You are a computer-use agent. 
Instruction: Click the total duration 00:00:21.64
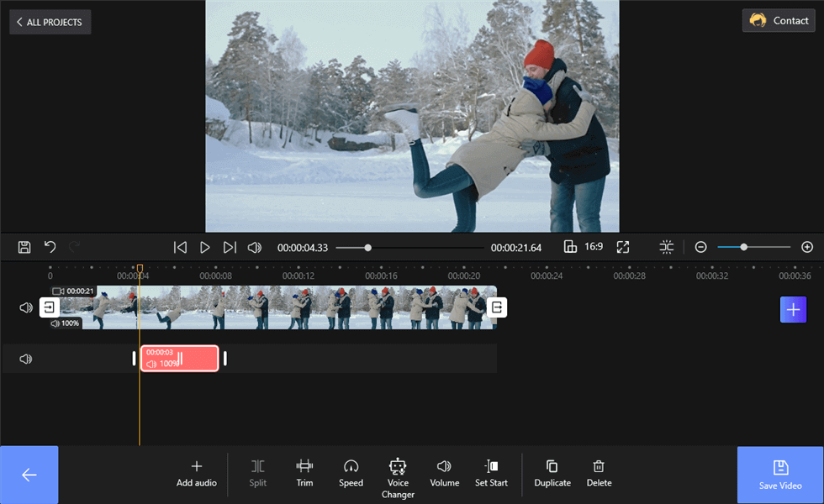click(x=516, y=248)
